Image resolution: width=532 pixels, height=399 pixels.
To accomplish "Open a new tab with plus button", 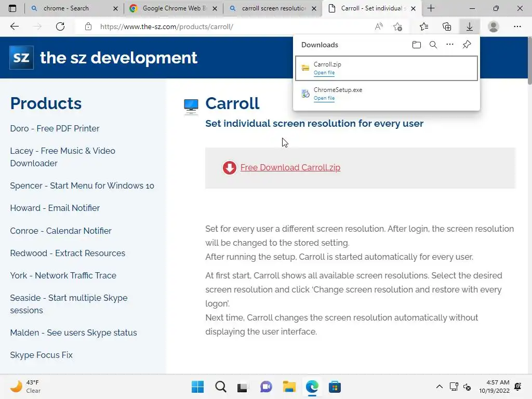I will tap(431, 8).
